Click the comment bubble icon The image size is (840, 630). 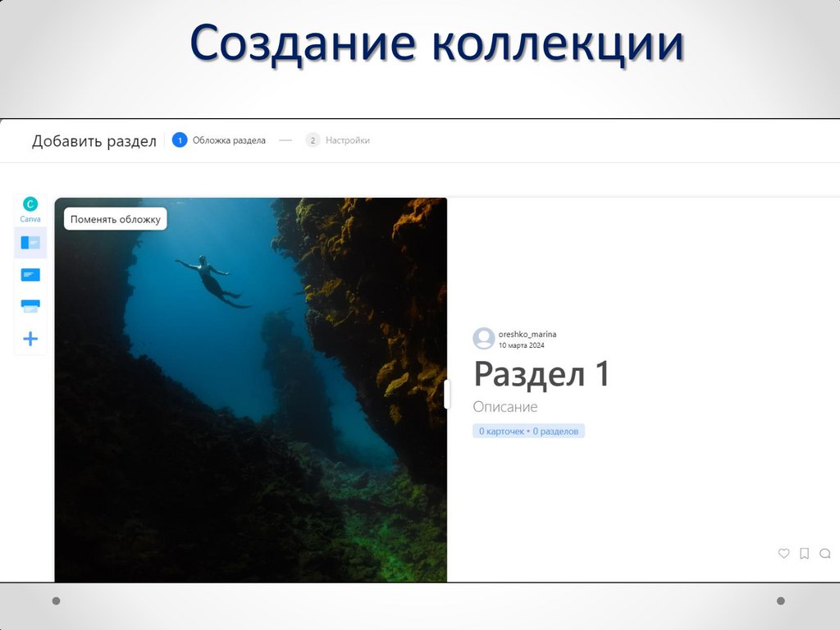click(825, 554)
